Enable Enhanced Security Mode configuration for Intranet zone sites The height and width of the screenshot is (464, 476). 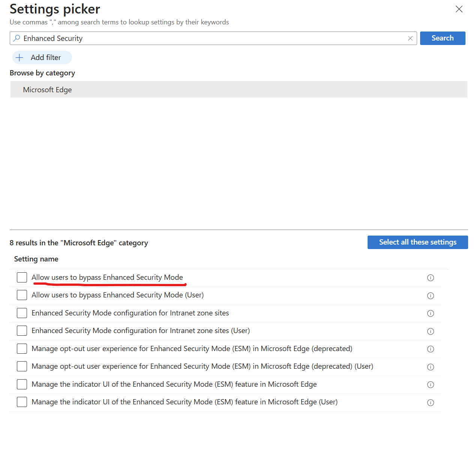pos(22,313)
